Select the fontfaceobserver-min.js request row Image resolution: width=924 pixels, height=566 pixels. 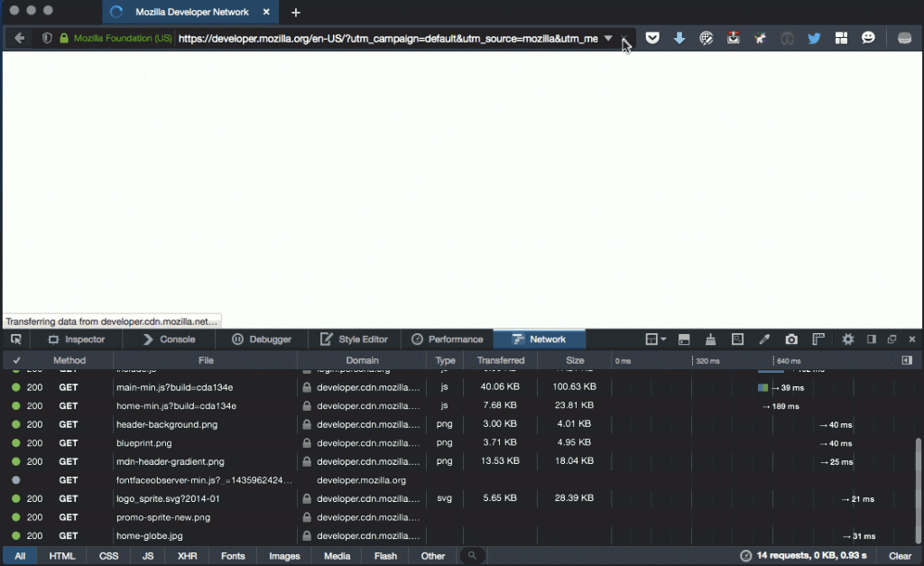(459, 480)
